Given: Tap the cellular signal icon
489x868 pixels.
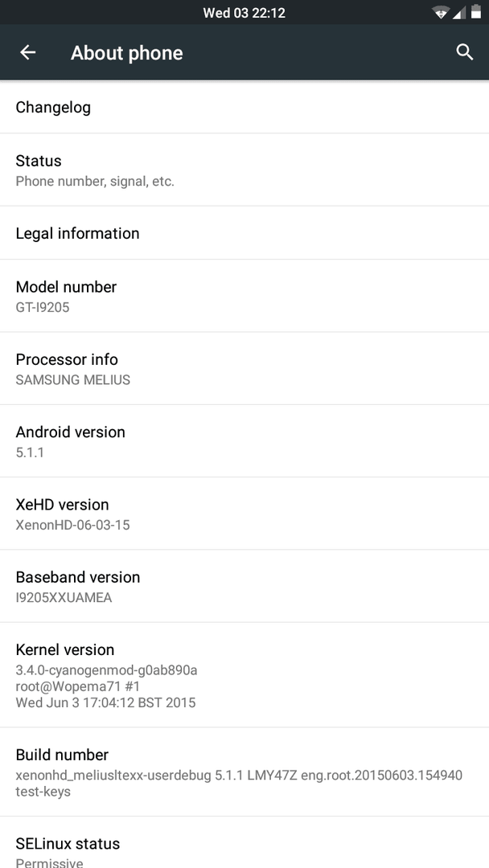Looking at the screenshot, I should click(459, 13).
